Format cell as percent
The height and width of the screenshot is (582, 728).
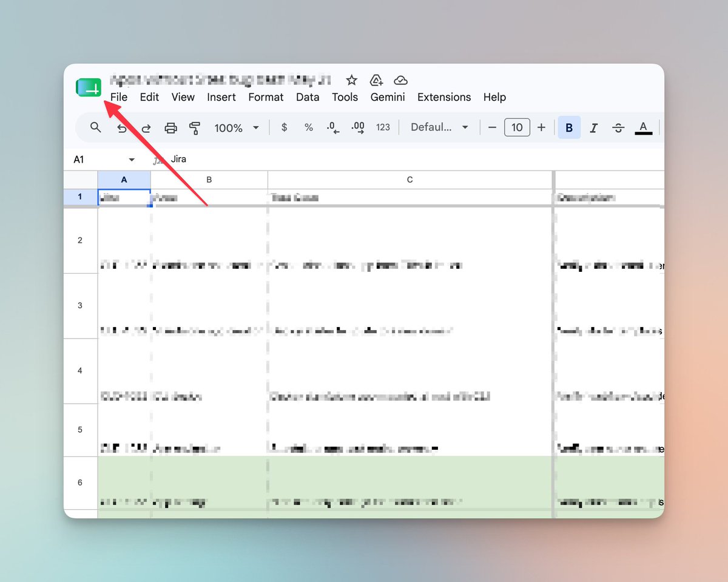(x=309, y=127)
